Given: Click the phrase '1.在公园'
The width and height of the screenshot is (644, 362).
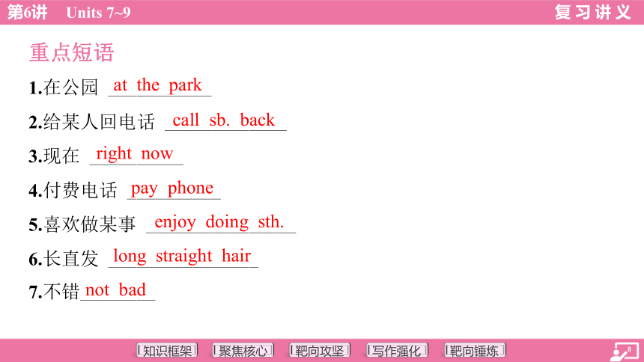Looking at the screenshot, I should [x=63, y=87].
